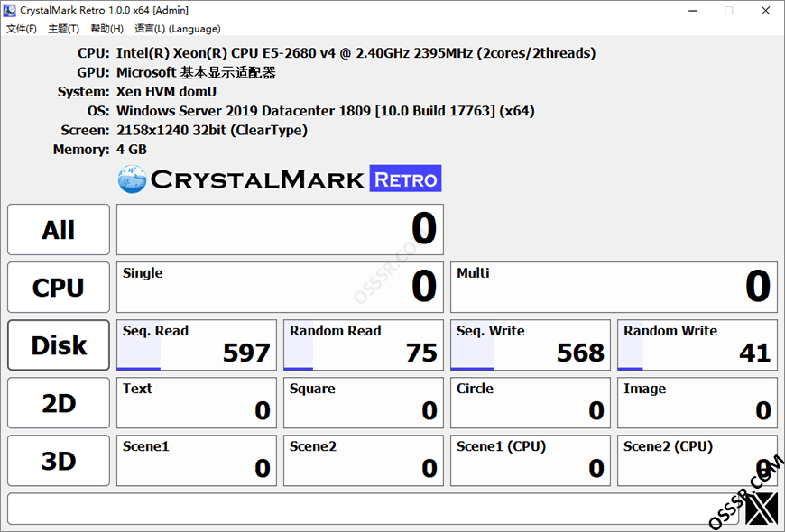This screenshot has height=532, width=785.
Task: Select the CPU Single score box
Action: pos(280,288)
